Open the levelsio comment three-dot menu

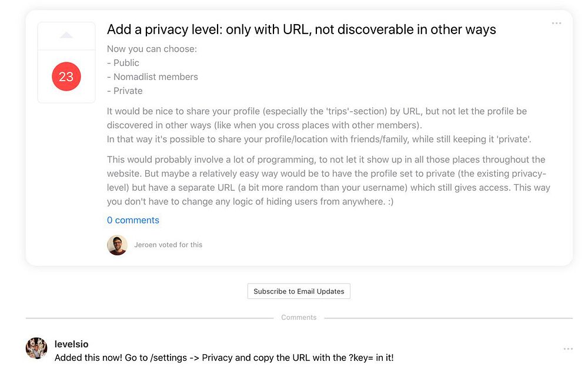tap(567, 349)
